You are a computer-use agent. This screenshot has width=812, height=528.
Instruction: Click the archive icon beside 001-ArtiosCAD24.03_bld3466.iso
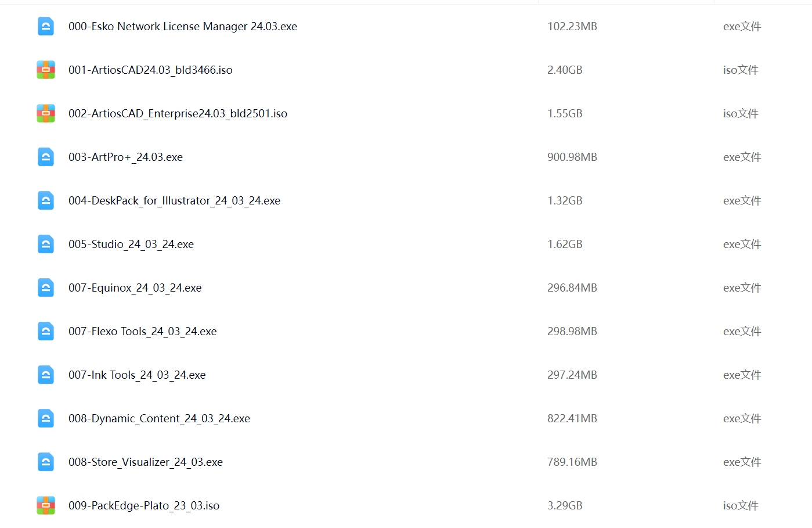tap(46, 70)
